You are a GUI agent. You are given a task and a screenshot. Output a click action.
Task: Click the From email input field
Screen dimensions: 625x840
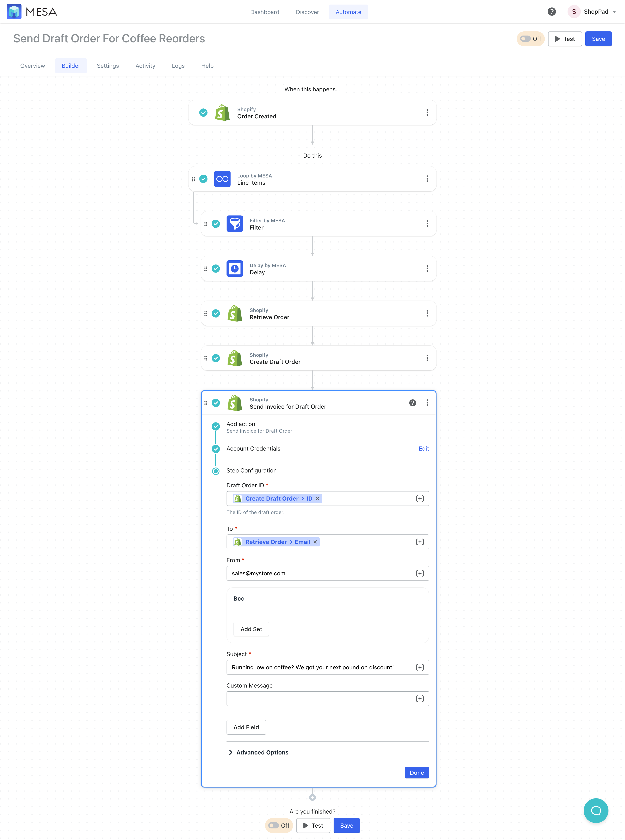pyautogui.click(x=327, y=573)
